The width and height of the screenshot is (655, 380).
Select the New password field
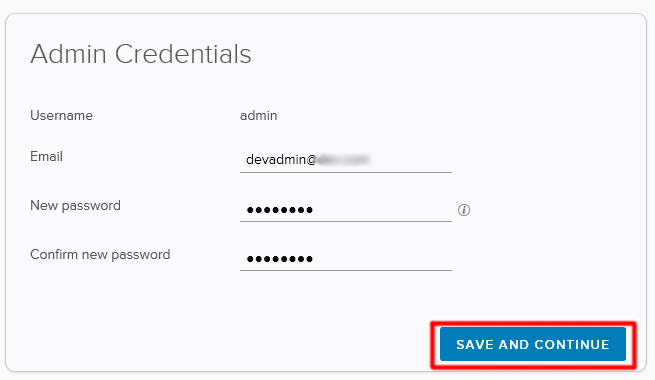[346, 209]
